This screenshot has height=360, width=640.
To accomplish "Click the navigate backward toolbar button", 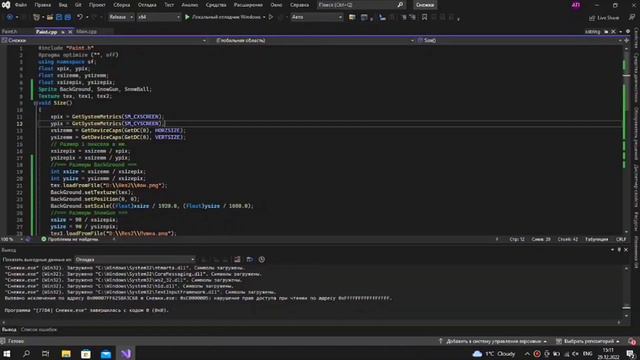I will pyautogui.click(x=10, y=17).
